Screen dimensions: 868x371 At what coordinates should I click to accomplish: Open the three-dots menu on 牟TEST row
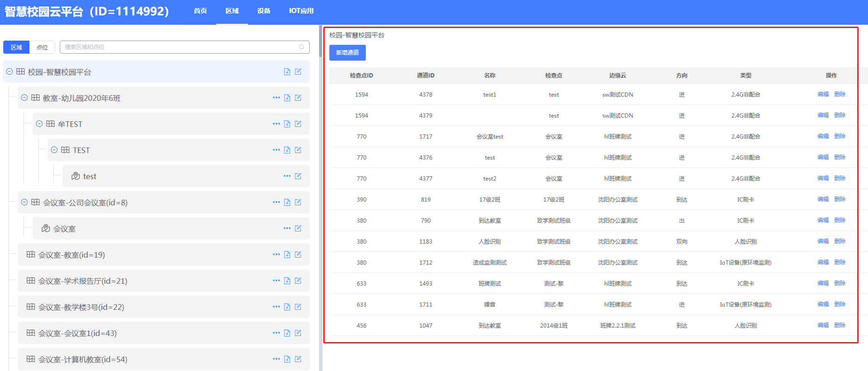tap(276, 124)
